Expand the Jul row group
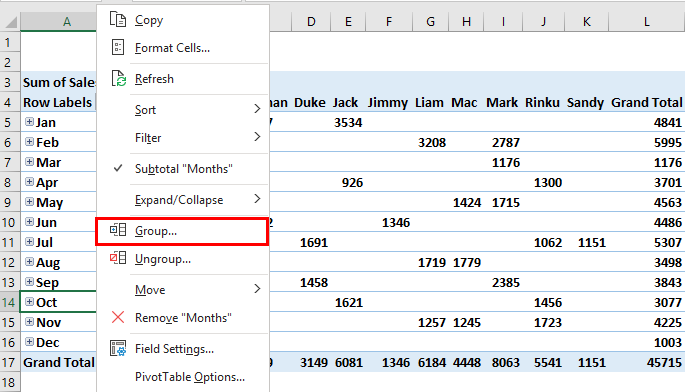This screenshot has width=685, height=392. [29, 242]
